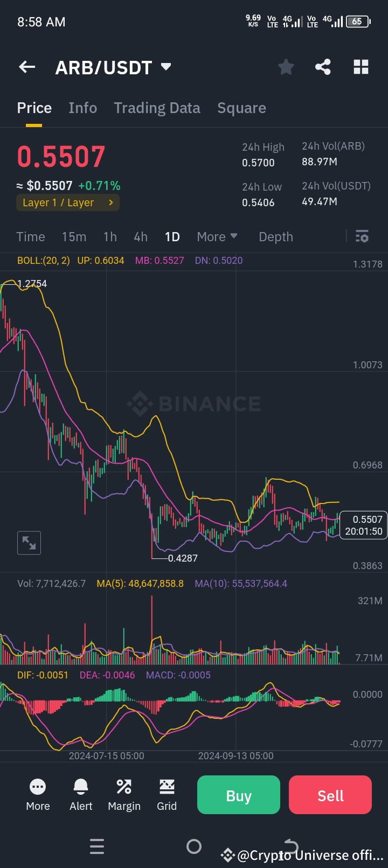Expand the chart to fullscreen
Image resolution: width=388 pixels, height=868 pixels.
pos(29,543)
